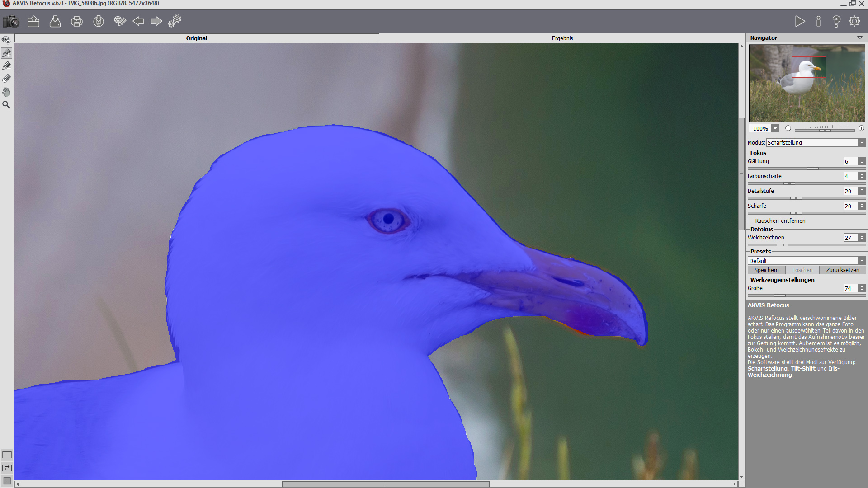Toggle guiding lines visibility eye-pencil icon

click(120, 21)
